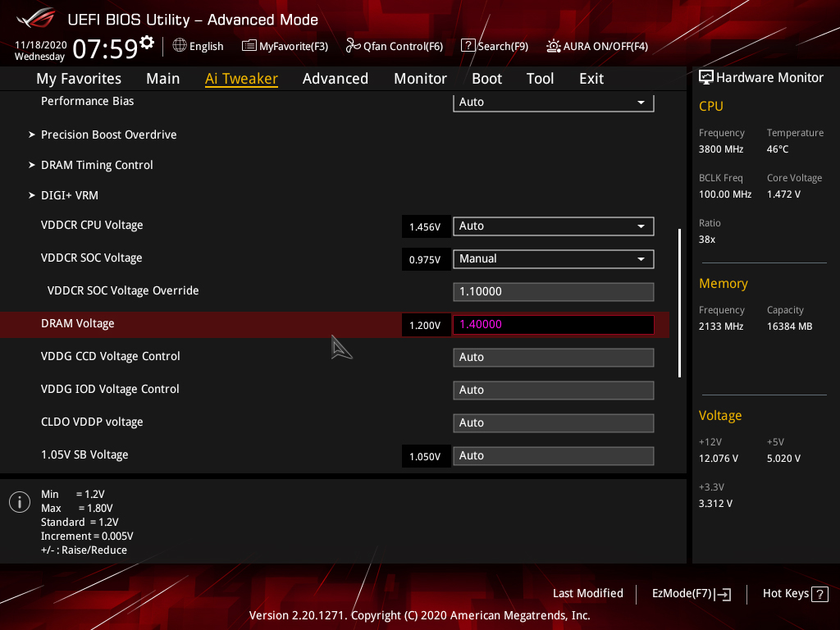Toggle AURA ON/OFF(F4)

pyautogui.click(x=597, y=46)
